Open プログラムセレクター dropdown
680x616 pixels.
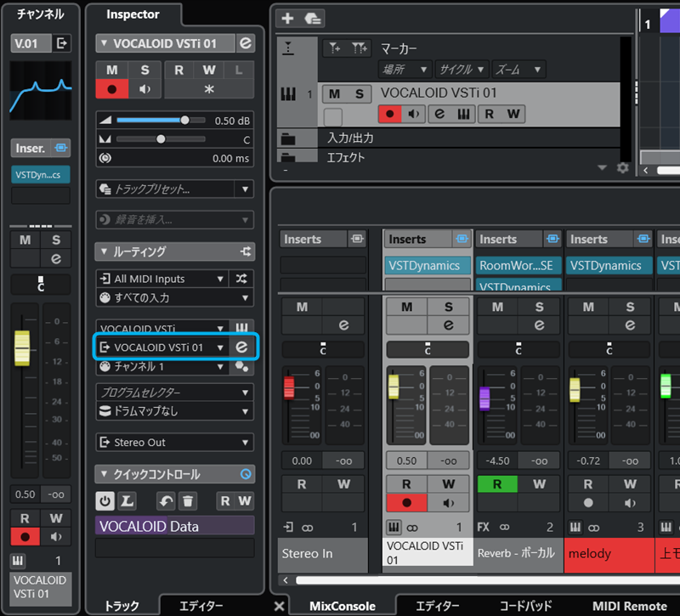tap(175, 393)
